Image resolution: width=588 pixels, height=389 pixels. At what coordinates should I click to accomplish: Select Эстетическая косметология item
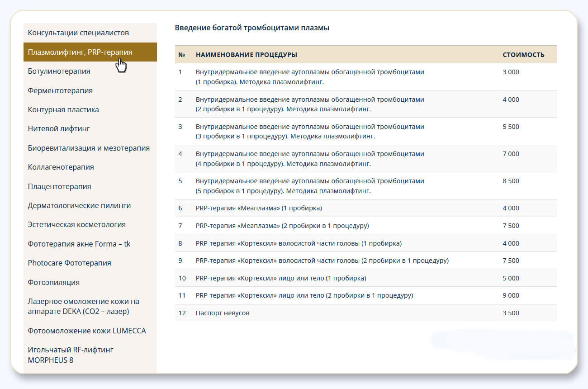[77, 224]
